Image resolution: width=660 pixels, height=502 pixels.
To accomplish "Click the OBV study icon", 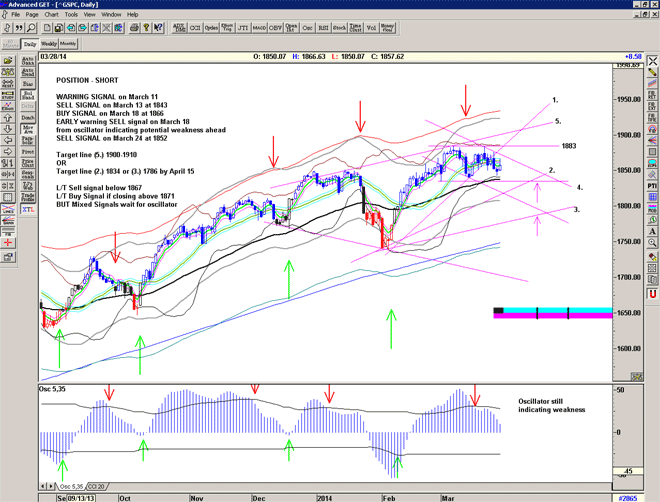I will coord(272,29).
